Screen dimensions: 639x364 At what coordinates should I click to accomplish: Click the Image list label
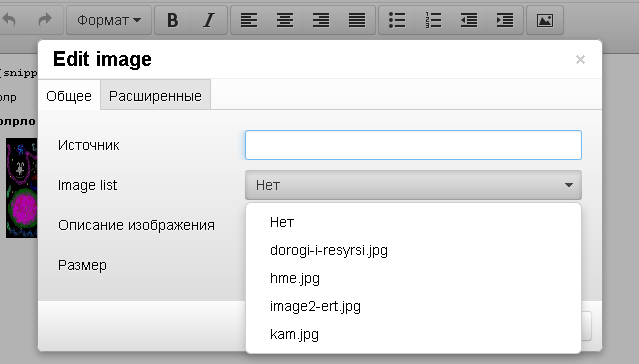87,185
